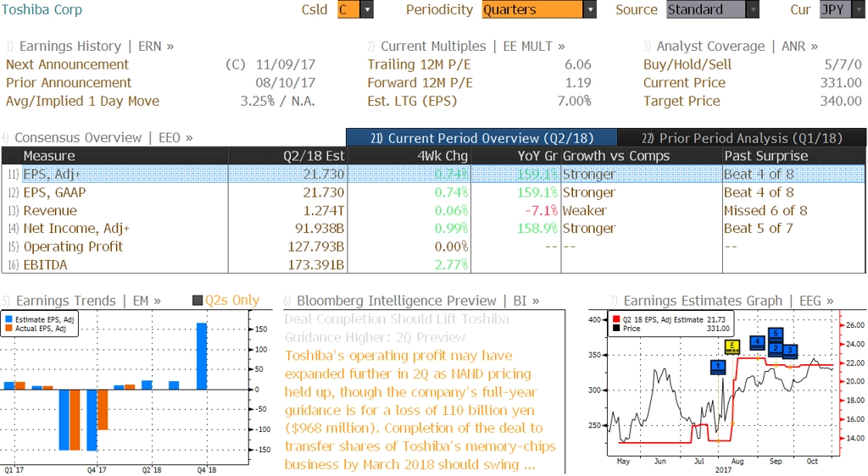The width and height of the screenshot is (868, 476).
Task: Click blue marker 5 on estimates graph
Action: pos(776,335)
